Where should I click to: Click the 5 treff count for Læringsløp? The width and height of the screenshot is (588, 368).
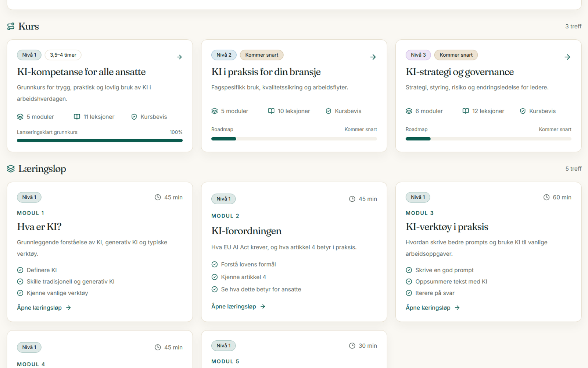[x=573, y=169]
